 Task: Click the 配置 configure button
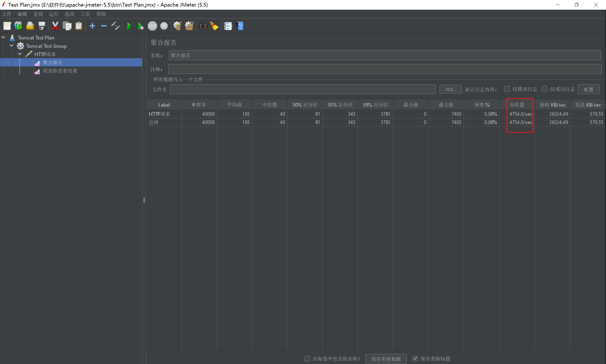coord(588,89)
